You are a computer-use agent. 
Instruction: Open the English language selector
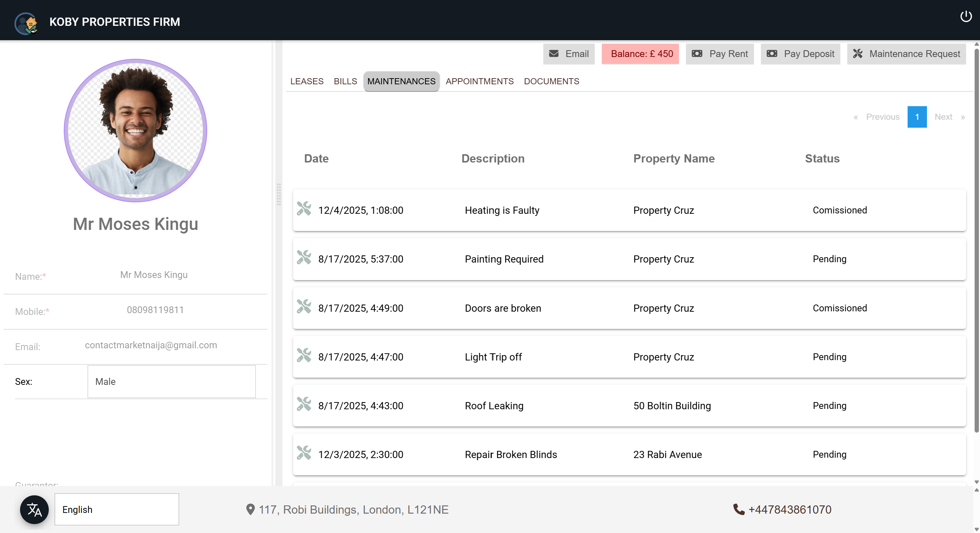pyautogui.click(x=116, y=509)
